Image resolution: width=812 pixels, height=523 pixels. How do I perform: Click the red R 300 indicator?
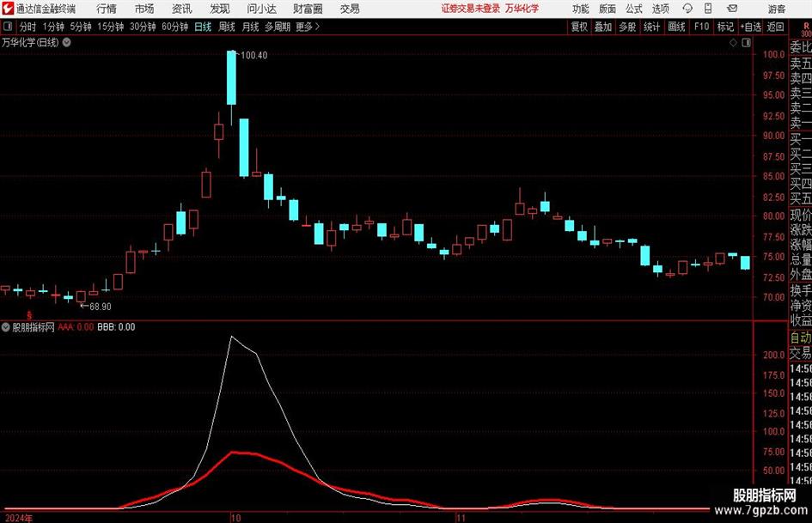(x=806, y=29)
